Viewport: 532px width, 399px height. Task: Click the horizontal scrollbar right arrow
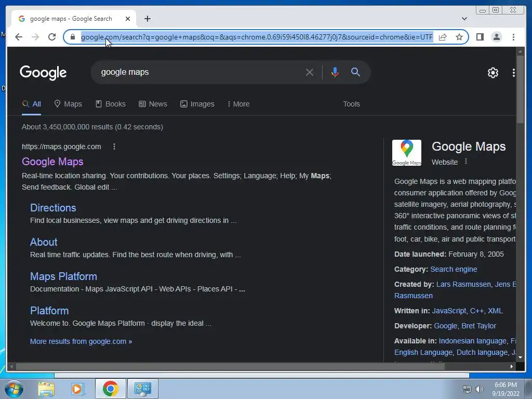(511, 366)
